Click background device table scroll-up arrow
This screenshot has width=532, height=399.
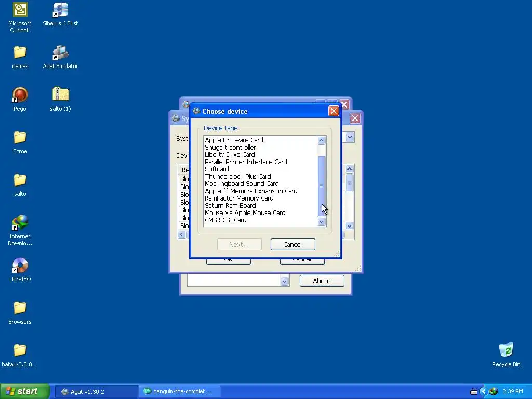tap(349, 169)
